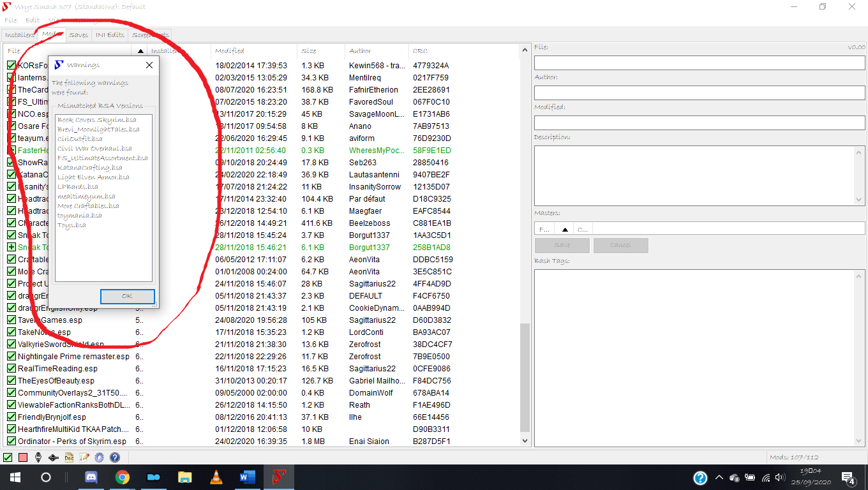The height and width of the screenshot is (490, 868).
Task: Select Civil War Overhaul.bsa in the warnings list
Action: (x=94, y=148)
